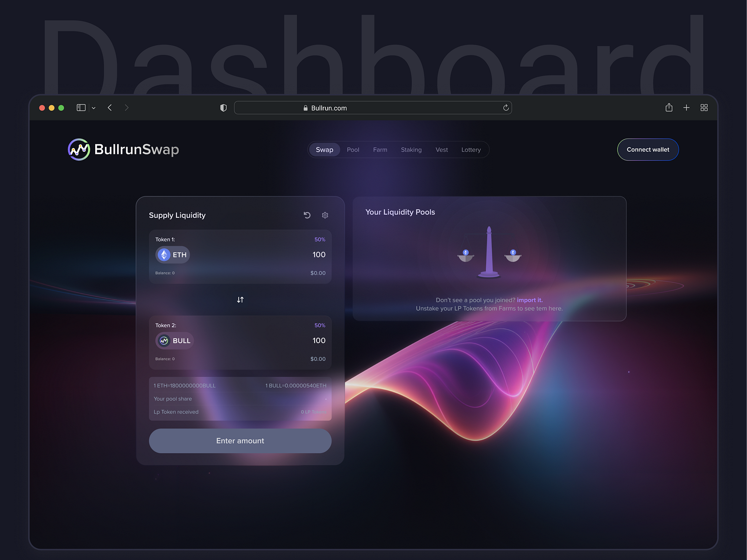
Task: Click the tab overview grid icon
Action: [704, 108]
